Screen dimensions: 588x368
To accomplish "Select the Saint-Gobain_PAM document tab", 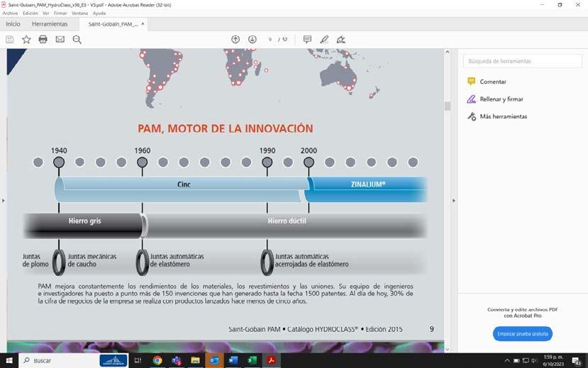I will (x=113, y=24).
